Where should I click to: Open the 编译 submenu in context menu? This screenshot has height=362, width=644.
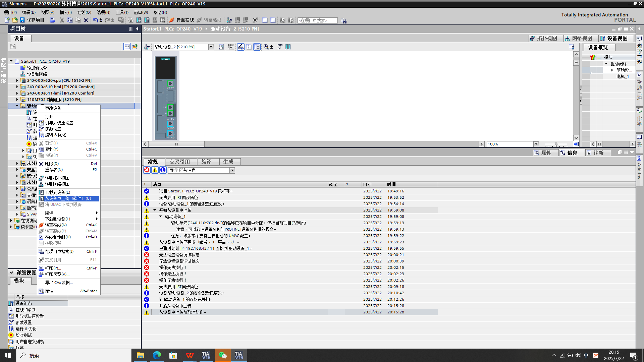coord(68,213)
